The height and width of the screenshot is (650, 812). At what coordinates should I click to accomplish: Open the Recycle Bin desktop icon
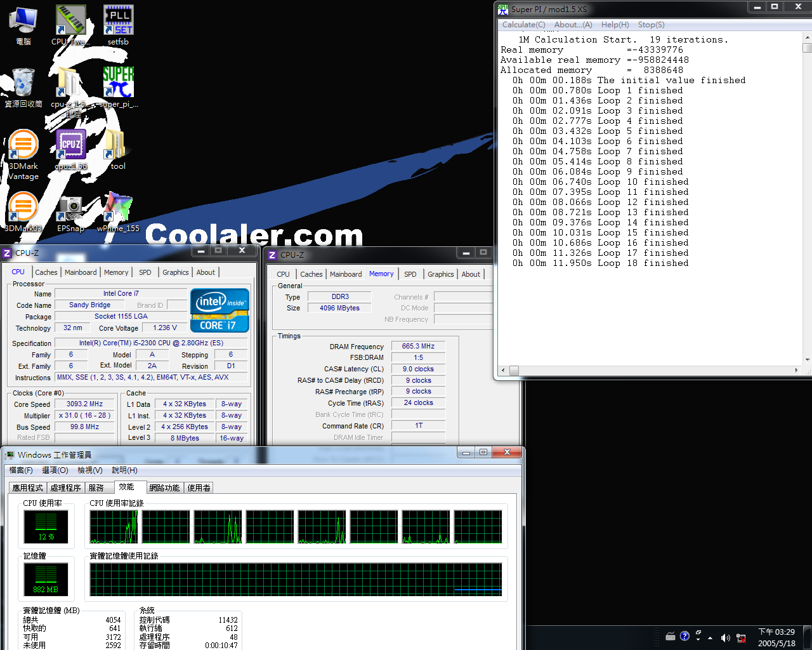click(23, 88)
